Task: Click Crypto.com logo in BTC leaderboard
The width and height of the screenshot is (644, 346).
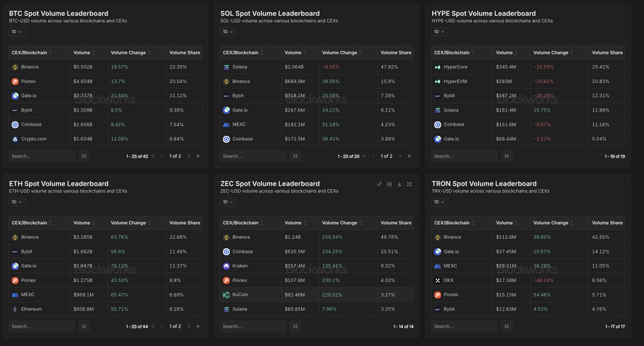Action: (x=15, y=139)
